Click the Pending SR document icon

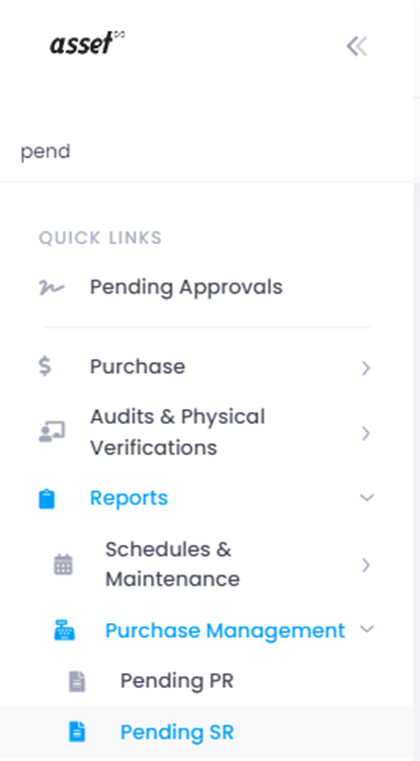[77, 732]
